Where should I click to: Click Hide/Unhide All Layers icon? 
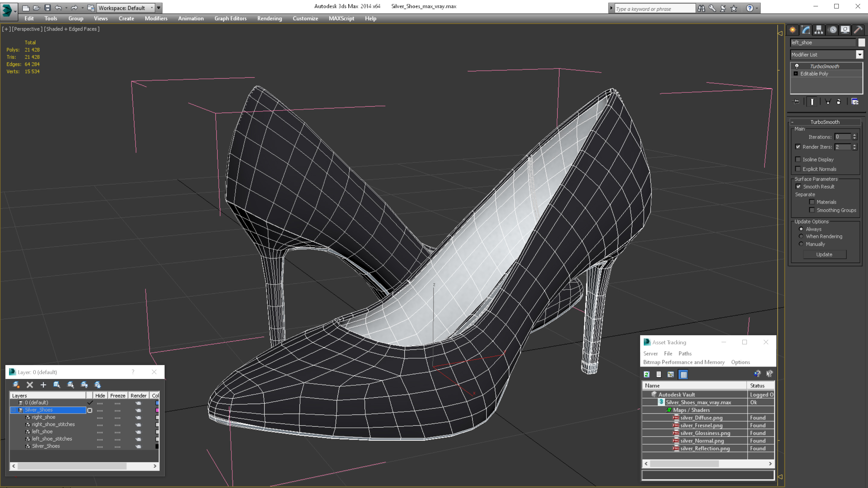click(x=84, y=385)
